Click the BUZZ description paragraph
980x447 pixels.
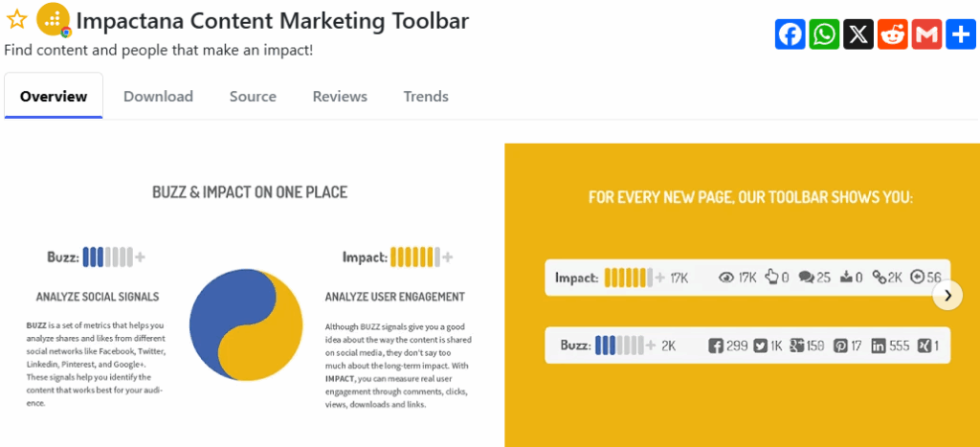tap(97, 365)
